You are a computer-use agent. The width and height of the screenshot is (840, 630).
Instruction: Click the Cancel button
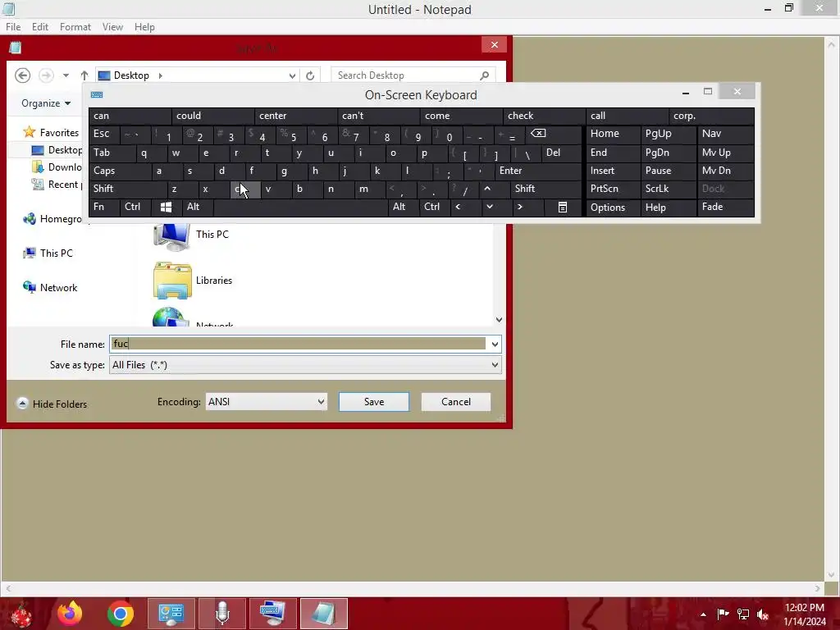(456, 402)
